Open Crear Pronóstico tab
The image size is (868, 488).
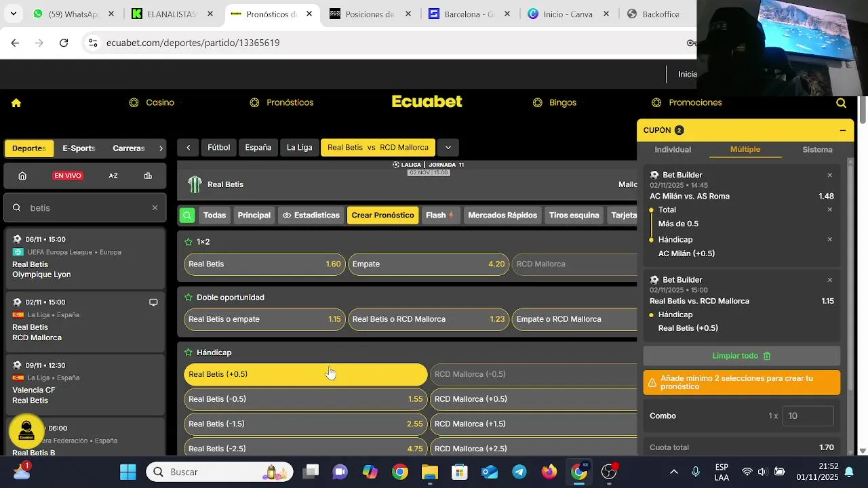pos(382,216)
